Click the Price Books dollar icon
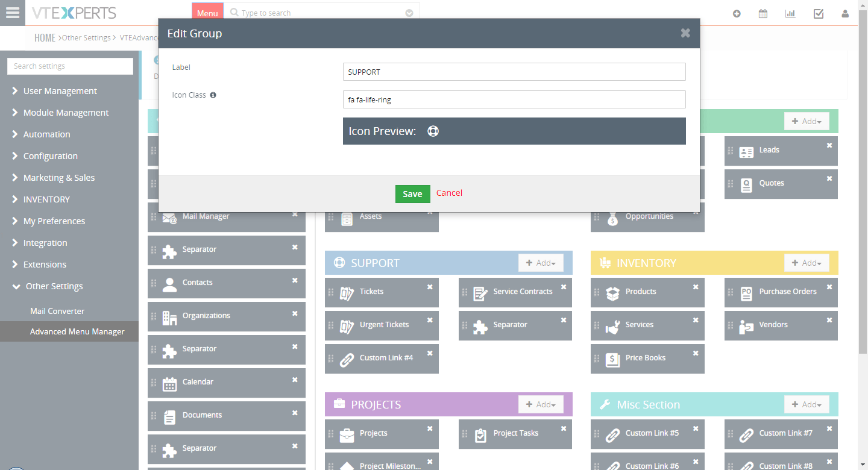868x470 pixels. (612, 359)
